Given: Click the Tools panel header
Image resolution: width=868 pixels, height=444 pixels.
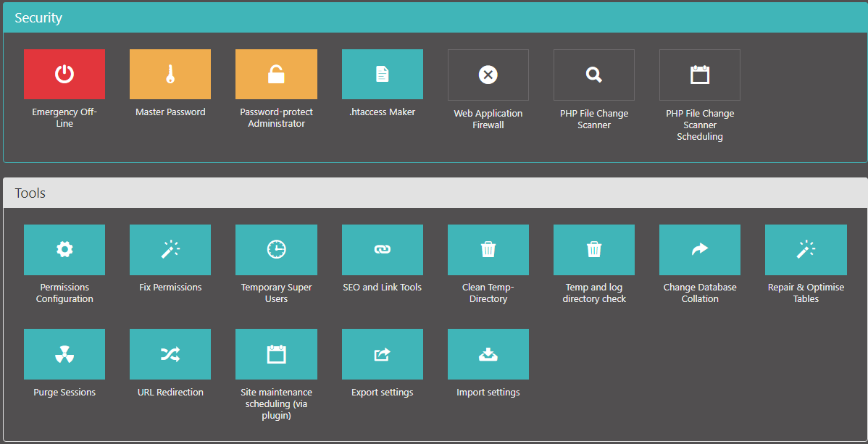Looking at the screenshot, I should [x=435, y=193].
